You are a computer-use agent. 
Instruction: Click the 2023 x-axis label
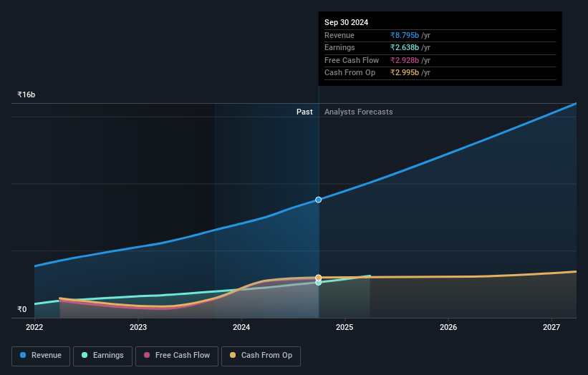click(138, 328)
